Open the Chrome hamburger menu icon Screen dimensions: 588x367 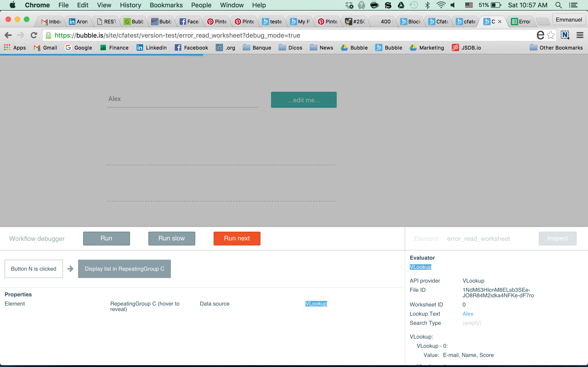[x=580, y=35]
